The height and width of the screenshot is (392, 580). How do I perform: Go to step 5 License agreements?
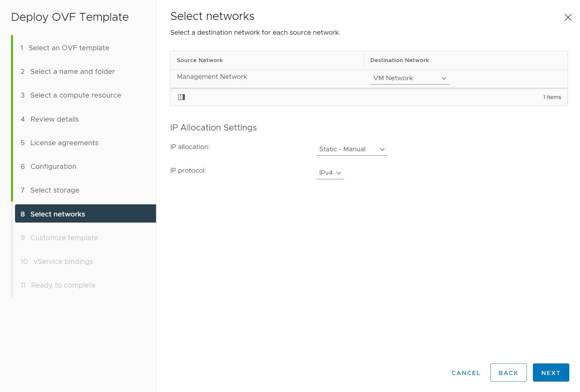click(60, 143)
